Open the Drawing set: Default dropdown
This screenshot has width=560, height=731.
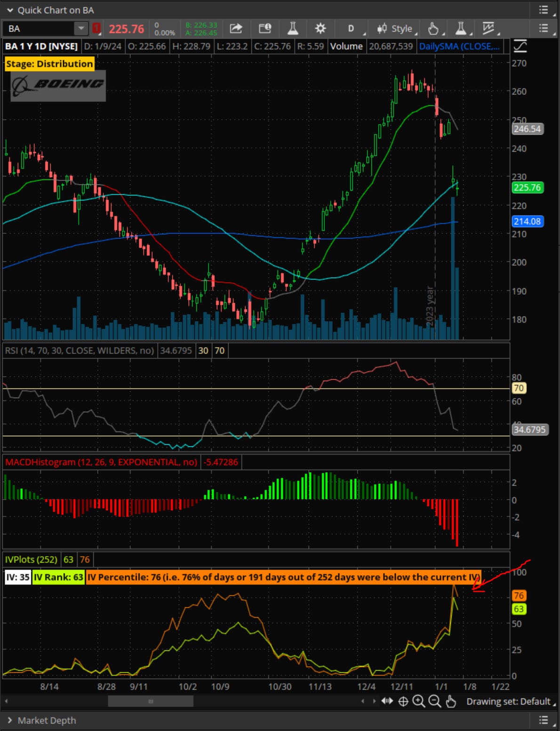[x=508, y=701]
